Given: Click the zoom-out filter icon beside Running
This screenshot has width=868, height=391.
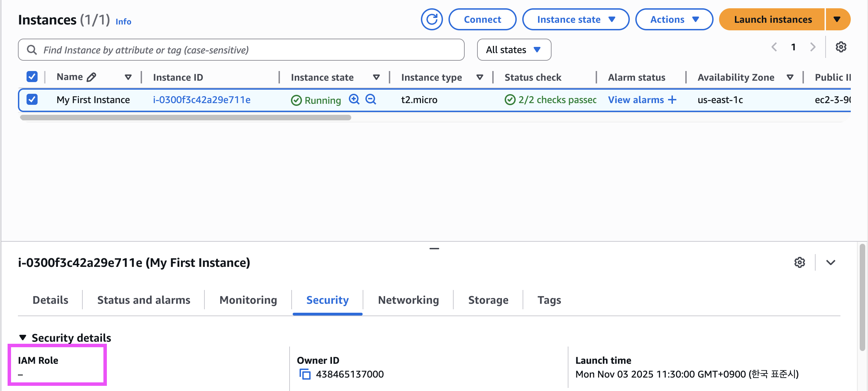Looking at the screenshot, I should (371, 99).
